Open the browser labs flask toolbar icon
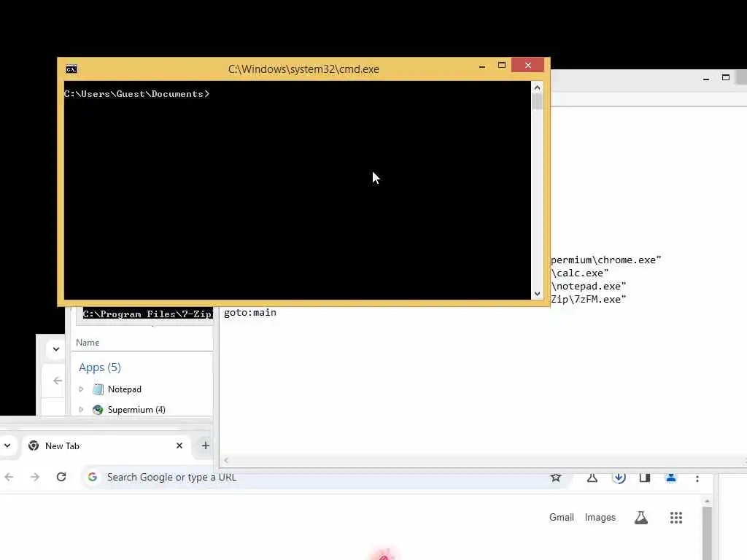The width and height of the screenshot is (747, 560). click(592, 478)
